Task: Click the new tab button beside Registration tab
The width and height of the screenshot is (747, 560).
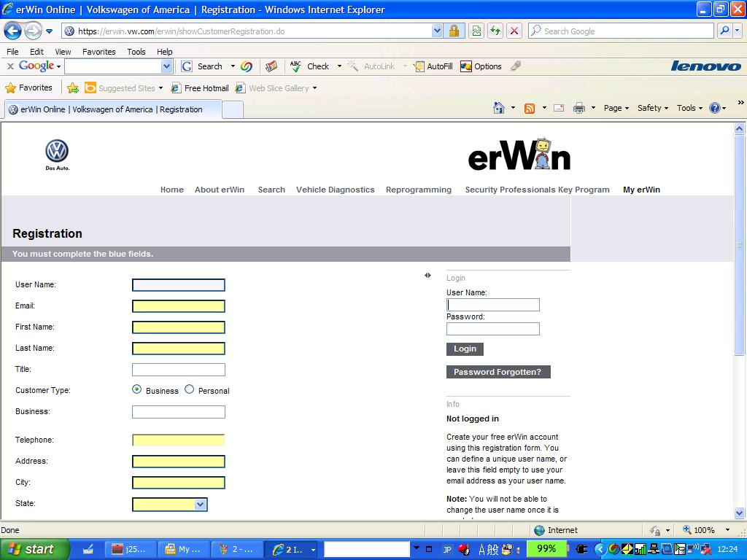Action: coord(233,110)
